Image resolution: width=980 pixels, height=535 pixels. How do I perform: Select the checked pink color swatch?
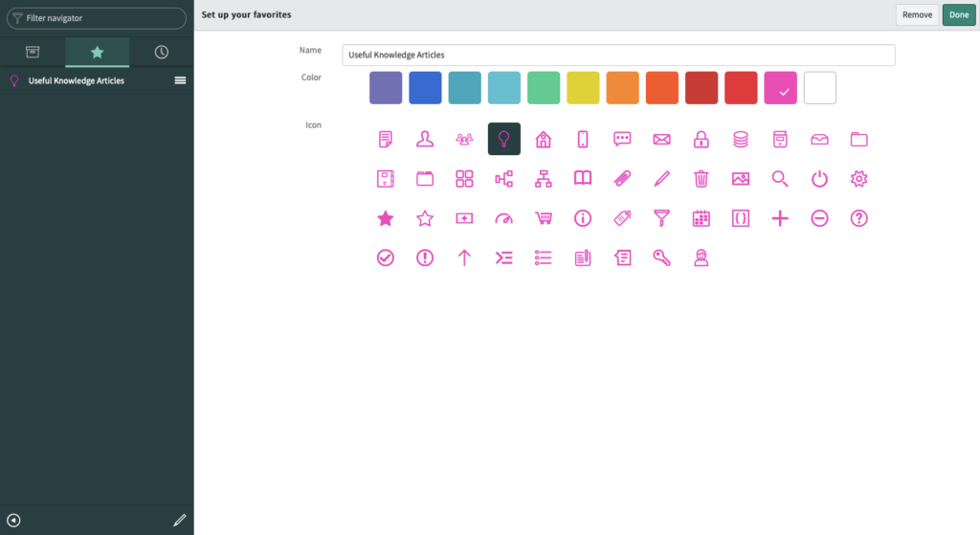(780, 87)
